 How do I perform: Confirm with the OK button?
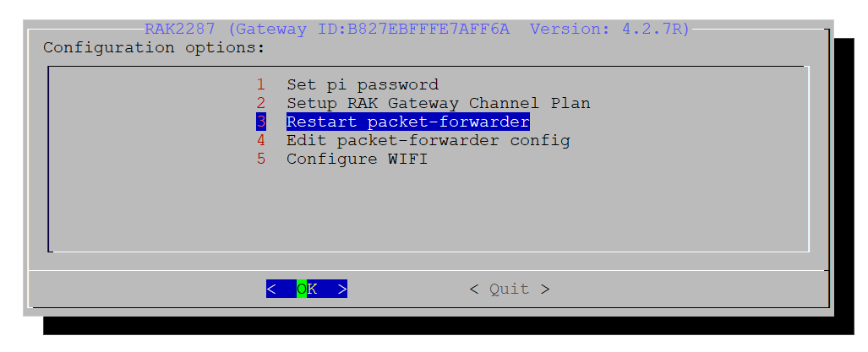[x=307, y=289]
